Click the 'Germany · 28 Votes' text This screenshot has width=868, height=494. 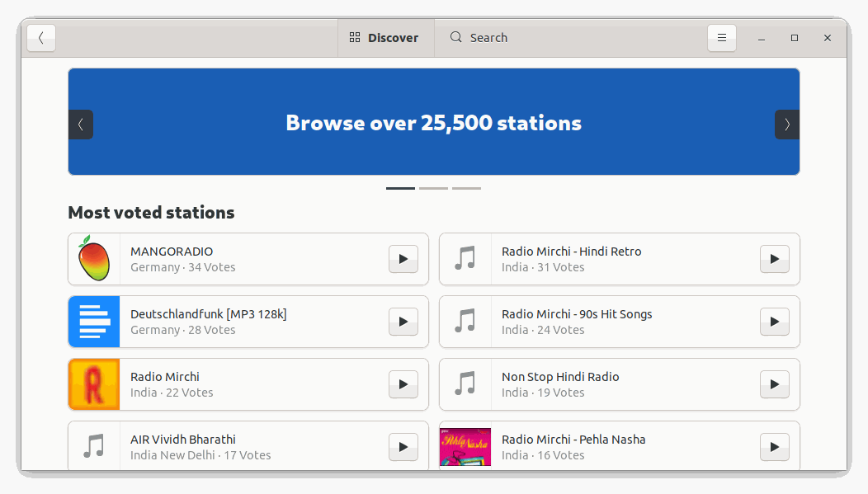182,330
